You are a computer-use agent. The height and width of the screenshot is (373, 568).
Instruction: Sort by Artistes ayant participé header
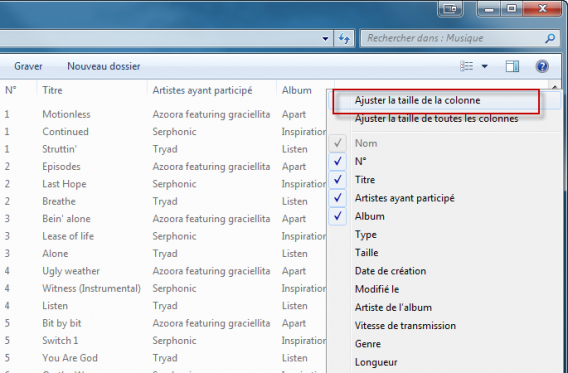point(212,90)
